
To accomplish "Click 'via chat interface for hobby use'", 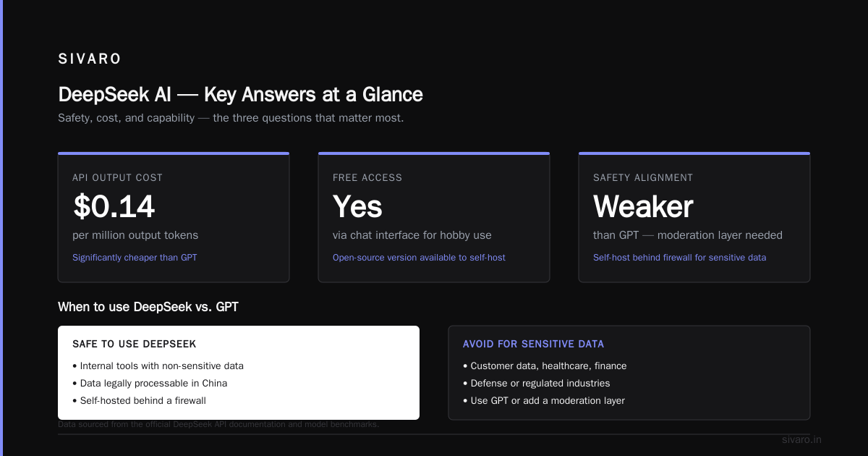I will pos(412,235).
